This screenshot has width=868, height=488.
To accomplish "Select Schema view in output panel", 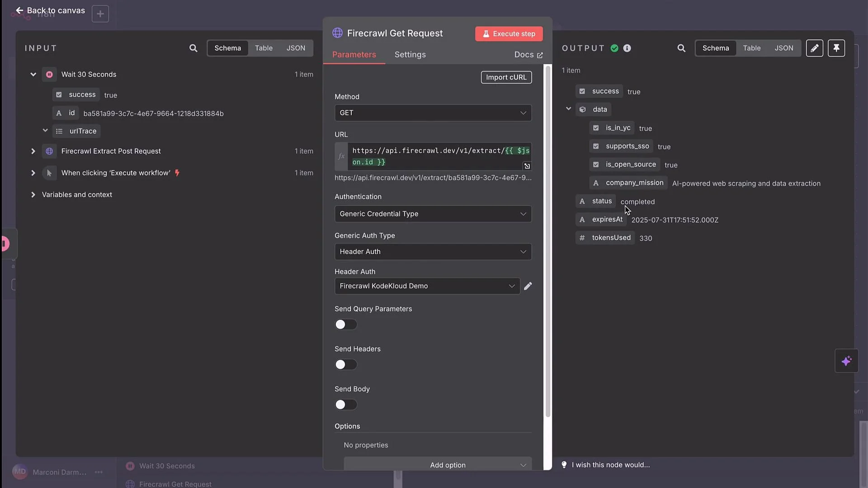I will pos(716,48).
